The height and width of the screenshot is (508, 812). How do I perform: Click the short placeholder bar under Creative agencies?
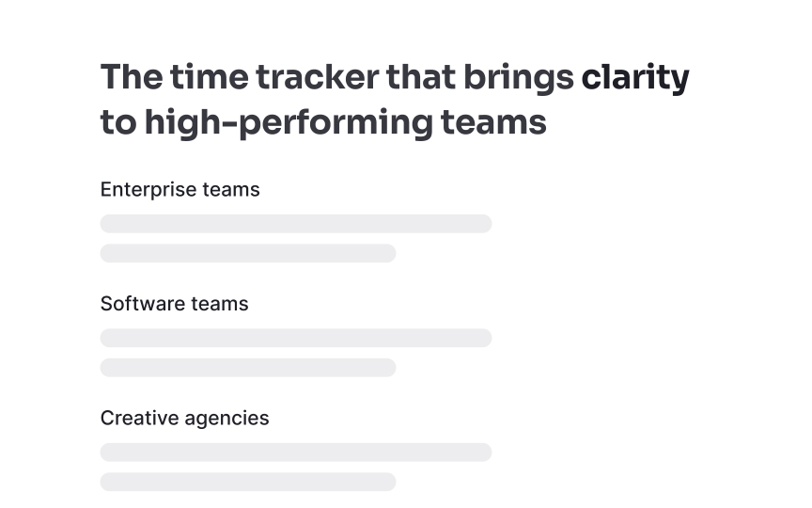248,482
